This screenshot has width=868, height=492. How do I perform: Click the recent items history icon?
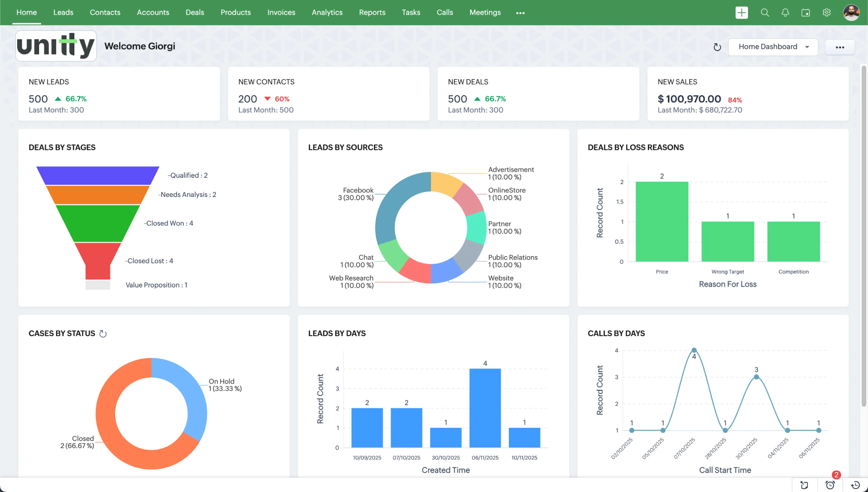coord(855,485)
